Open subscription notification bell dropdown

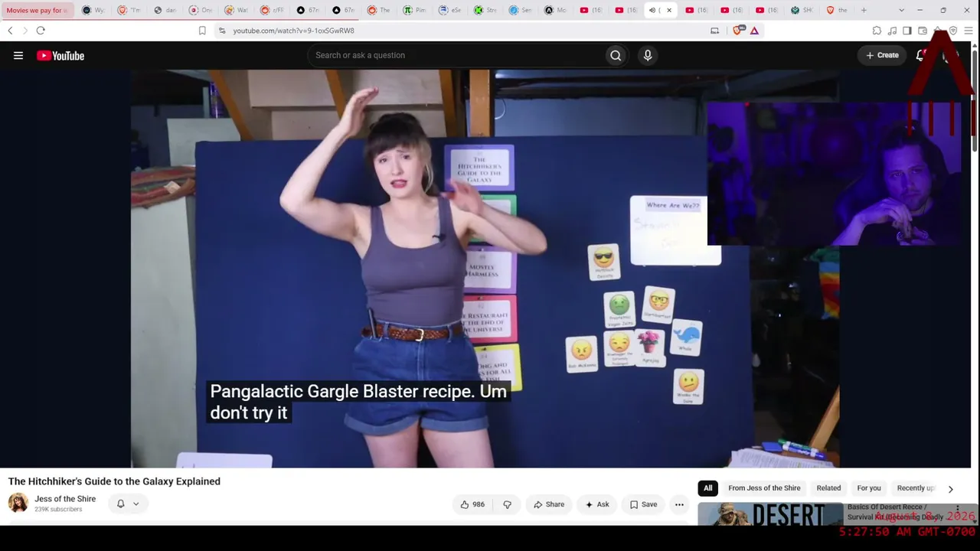click(127, 504)
